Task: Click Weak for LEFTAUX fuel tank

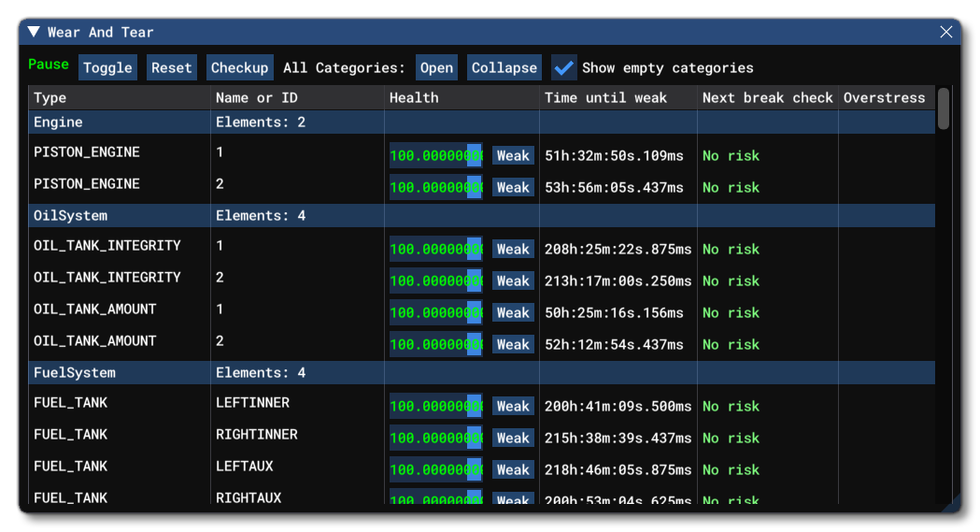Action: 512,470
